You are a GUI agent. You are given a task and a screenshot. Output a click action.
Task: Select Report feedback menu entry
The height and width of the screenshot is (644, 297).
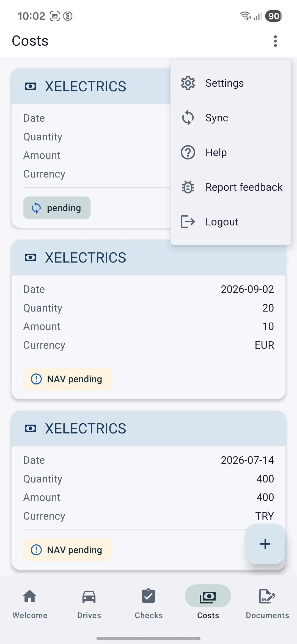[x=231, y=187]
